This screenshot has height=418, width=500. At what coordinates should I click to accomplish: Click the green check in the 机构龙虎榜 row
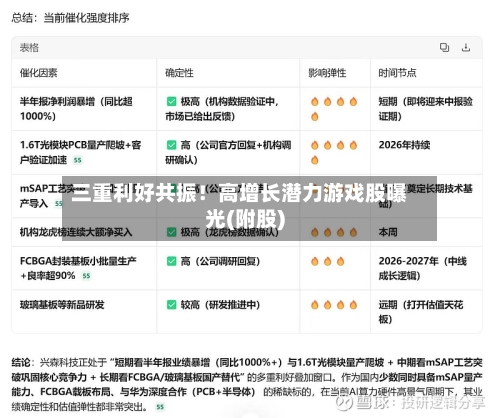point(171,232)
